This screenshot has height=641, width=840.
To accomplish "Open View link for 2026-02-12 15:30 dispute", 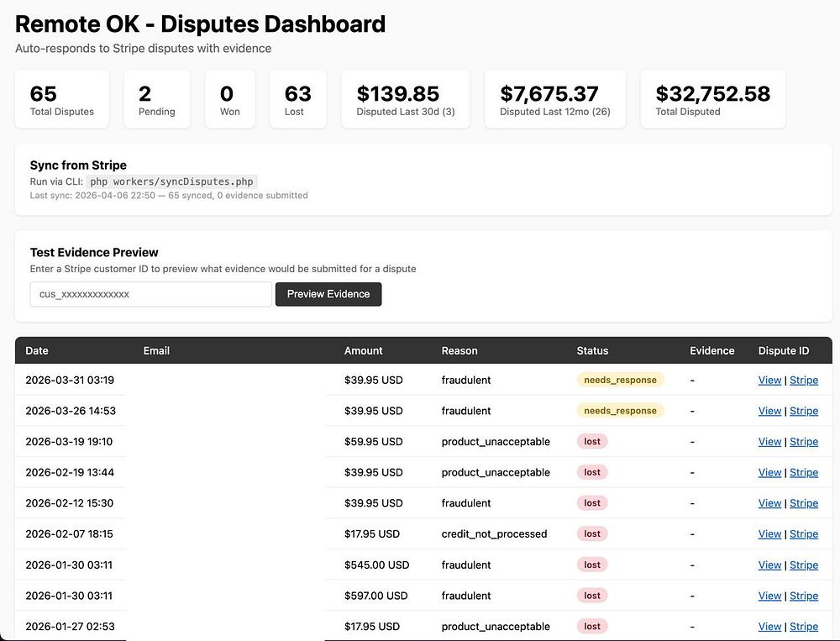I will click(769, 503).
